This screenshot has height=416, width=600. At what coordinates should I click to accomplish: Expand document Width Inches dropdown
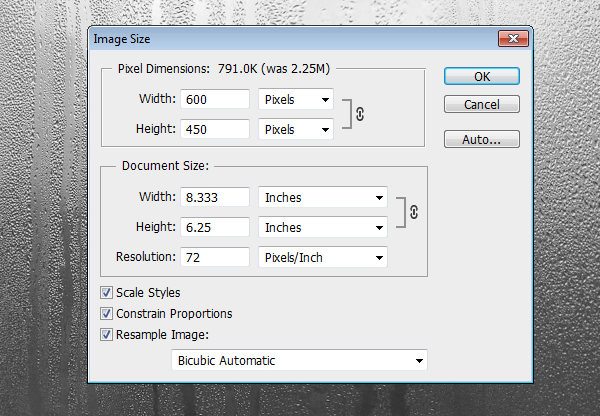pyautogui.click(x=323, y=198)
